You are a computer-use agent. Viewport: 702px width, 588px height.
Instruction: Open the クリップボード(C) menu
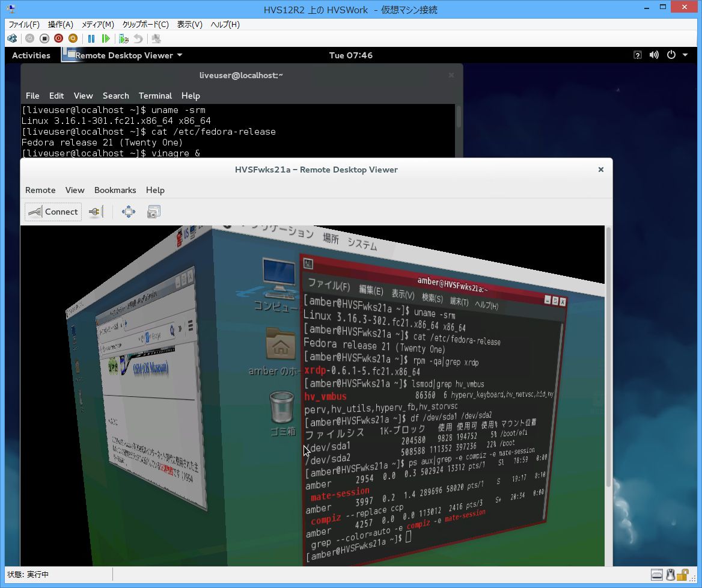(x=145, y=25)
